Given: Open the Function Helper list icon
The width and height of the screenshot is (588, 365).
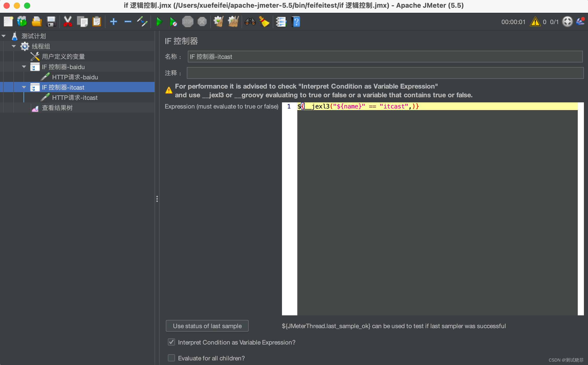Looking at the screenshot, I should (x=281, y=22).
